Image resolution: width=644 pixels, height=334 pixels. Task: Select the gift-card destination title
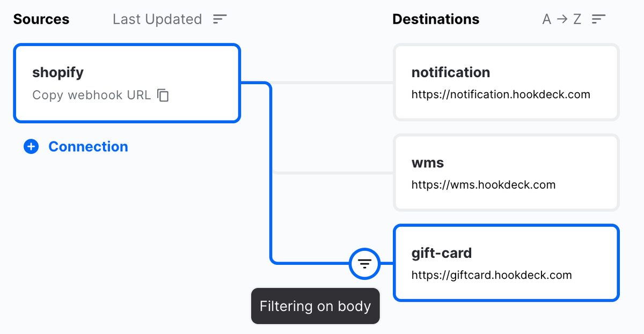pyautogui.click(x=442, y=253)
